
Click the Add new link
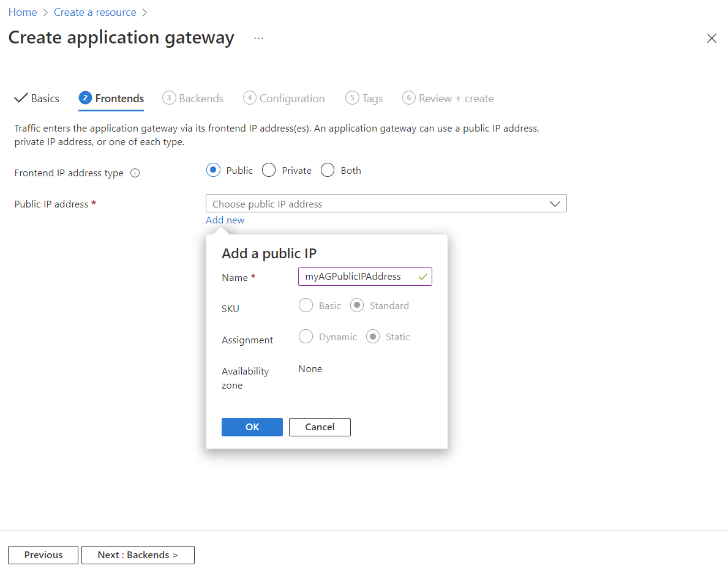tap(225, 220)
